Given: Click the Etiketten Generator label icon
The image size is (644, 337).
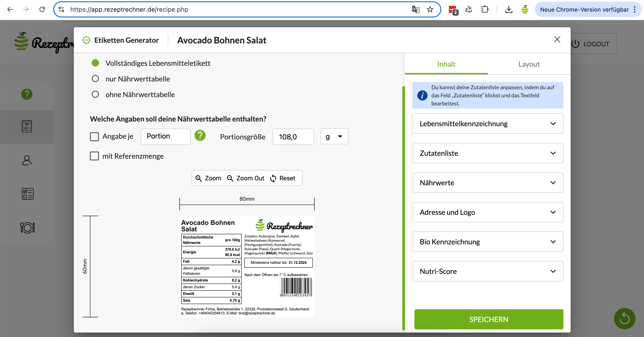Looking at the screenshot, I should tap(86, 40).
